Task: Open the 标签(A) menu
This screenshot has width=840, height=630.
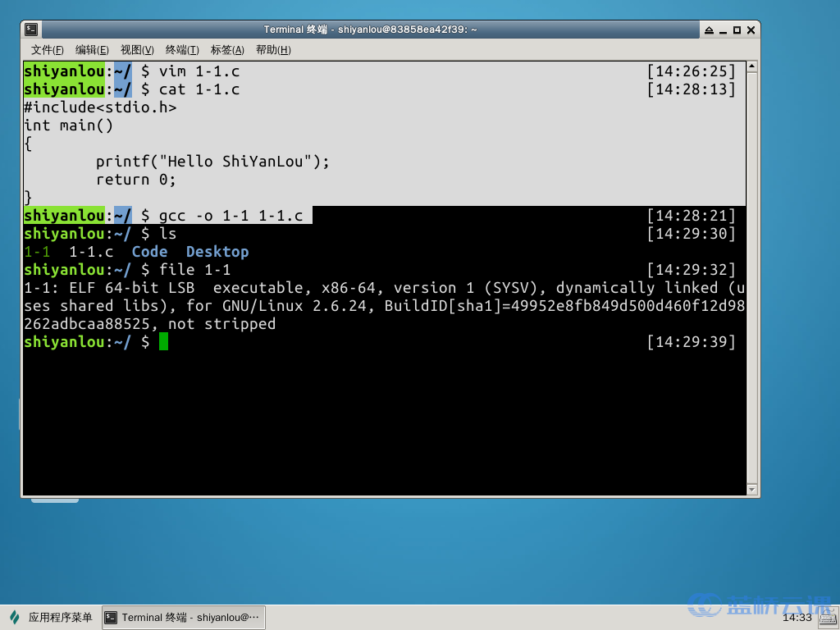Action: [x=227, y=50]
